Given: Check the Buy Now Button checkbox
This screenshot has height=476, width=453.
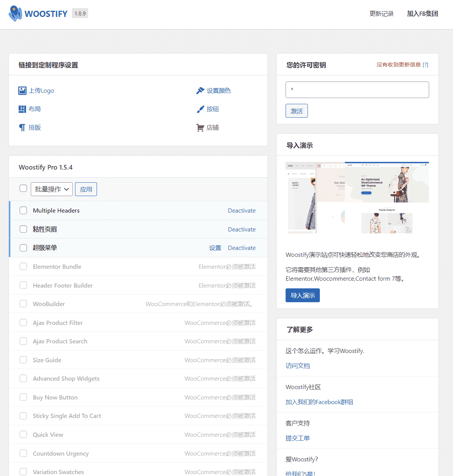Looking at the screenshot, I should click(x=23, y=397).
